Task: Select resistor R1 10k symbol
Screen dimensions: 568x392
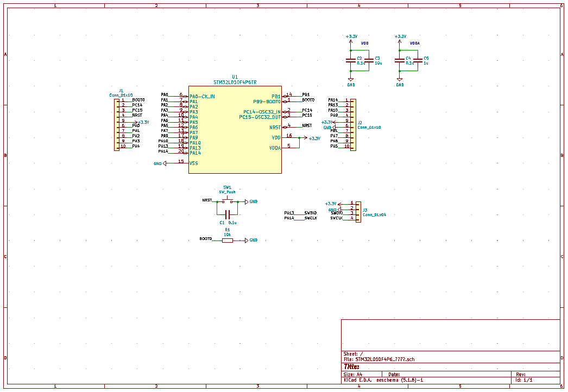Action: [227, 240]
